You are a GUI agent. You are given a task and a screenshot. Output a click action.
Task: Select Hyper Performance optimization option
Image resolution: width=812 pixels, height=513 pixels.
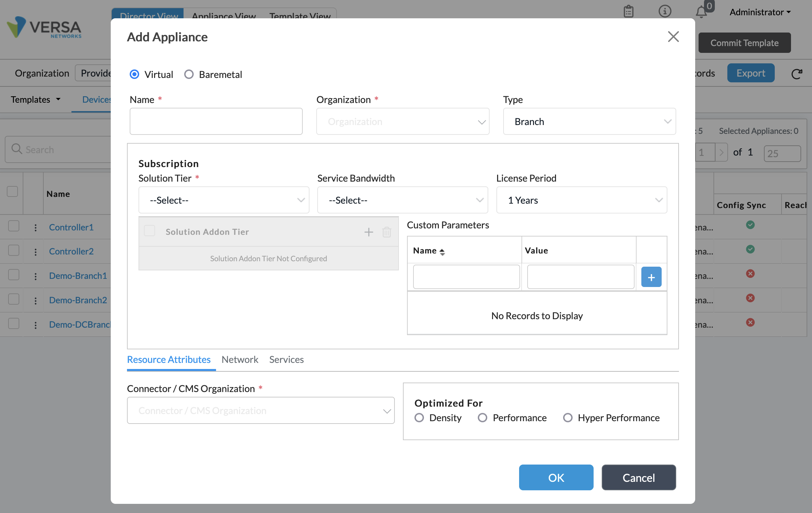tap(568, 418)
